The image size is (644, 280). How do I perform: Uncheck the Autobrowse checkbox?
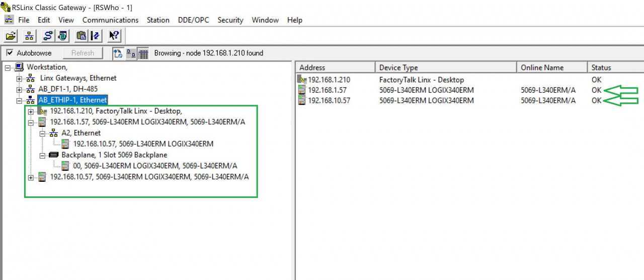coord(10,53)
